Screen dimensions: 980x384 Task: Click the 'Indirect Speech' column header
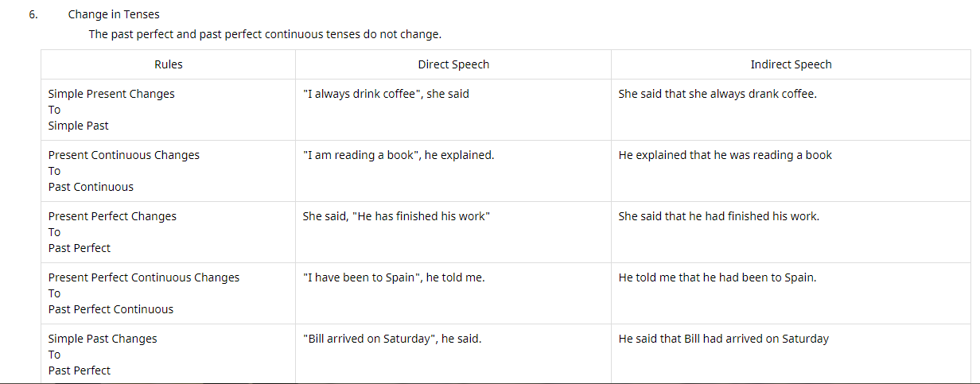(x=791, y=64)
